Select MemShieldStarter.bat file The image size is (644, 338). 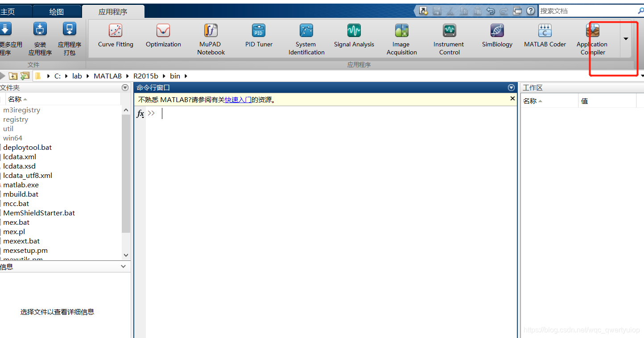pos(39,213)
